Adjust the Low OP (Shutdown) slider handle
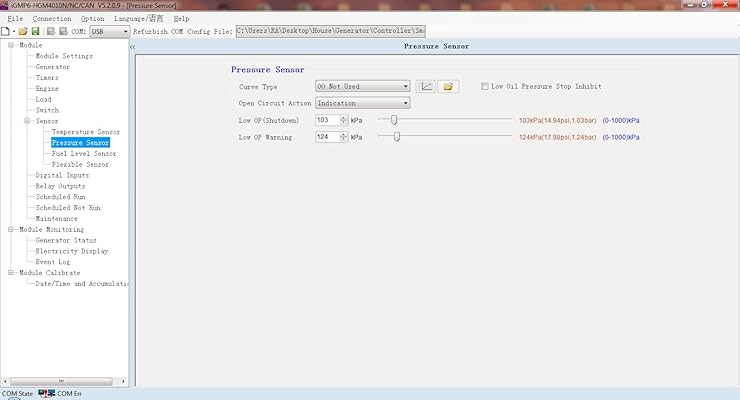This screenshot has height=400, width=740. coord(394,120)
